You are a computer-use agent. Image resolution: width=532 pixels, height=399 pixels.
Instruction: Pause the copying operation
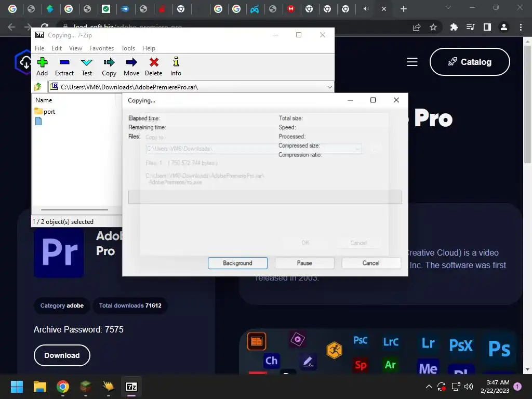point(304,263)
